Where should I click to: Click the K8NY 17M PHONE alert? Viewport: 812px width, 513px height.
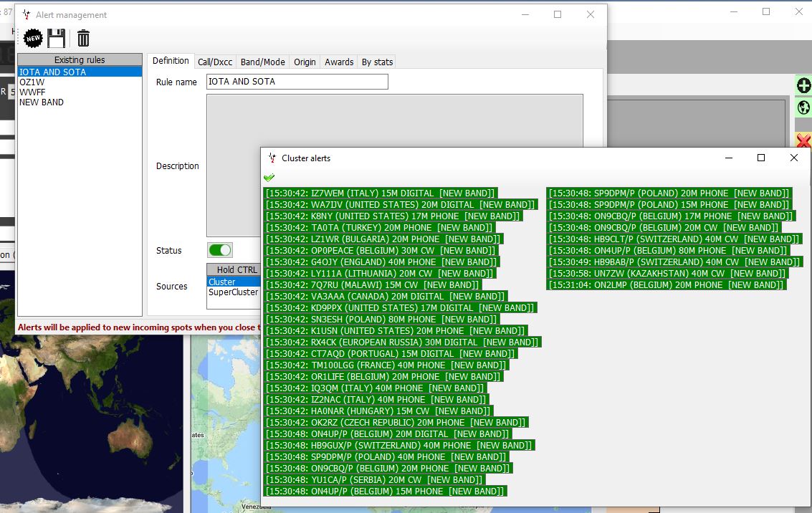pos(393,216)
